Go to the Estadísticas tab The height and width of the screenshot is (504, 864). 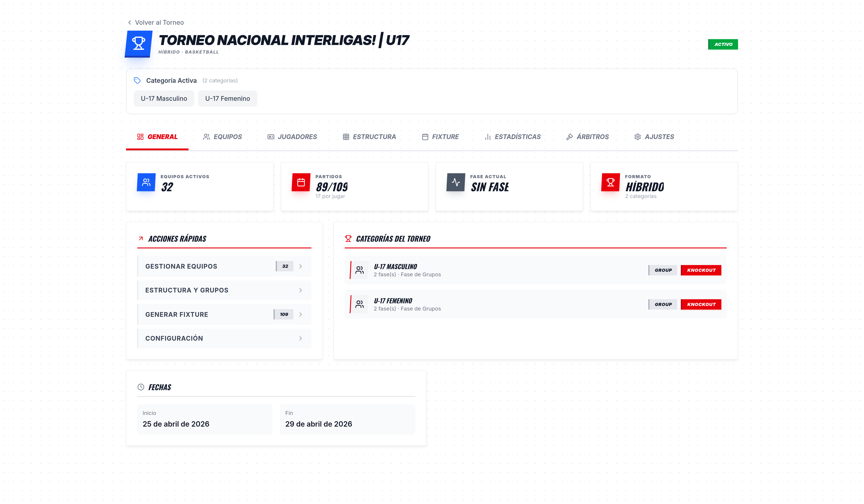[513, 137]
